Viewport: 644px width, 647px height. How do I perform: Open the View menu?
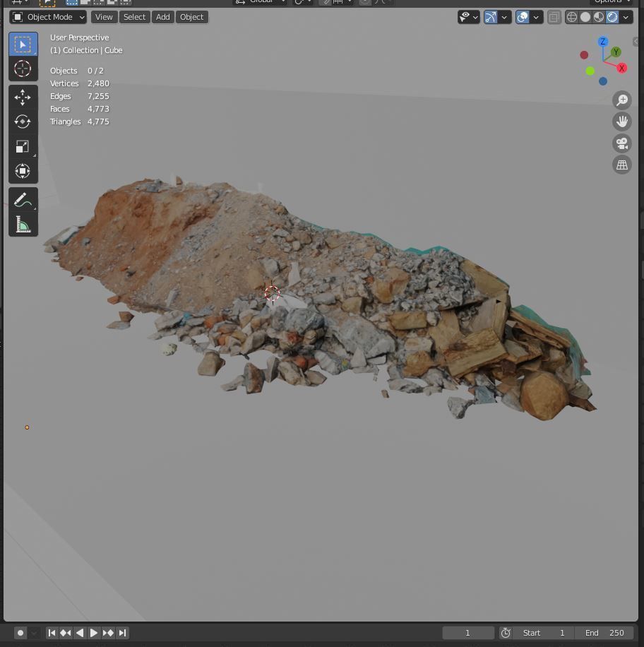(x=104, y=17)
